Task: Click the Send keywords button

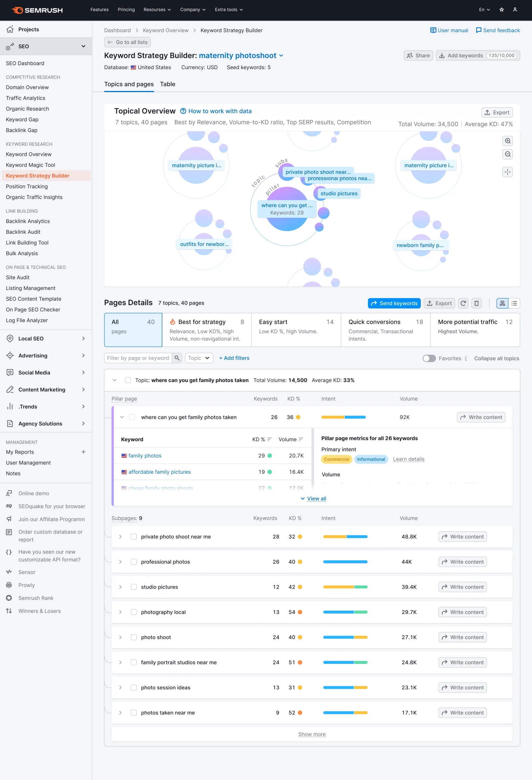Action: [x=394, y=303]
